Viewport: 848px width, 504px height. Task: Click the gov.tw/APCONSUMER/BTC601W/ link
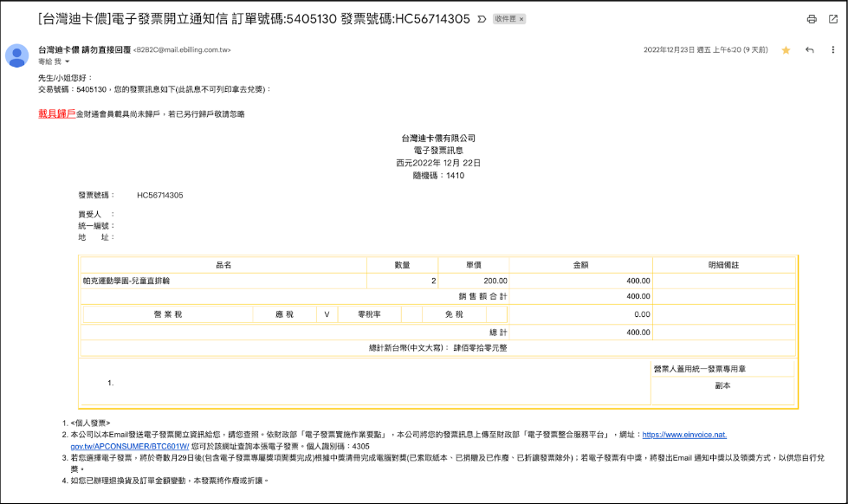click(x=130, y=446)
